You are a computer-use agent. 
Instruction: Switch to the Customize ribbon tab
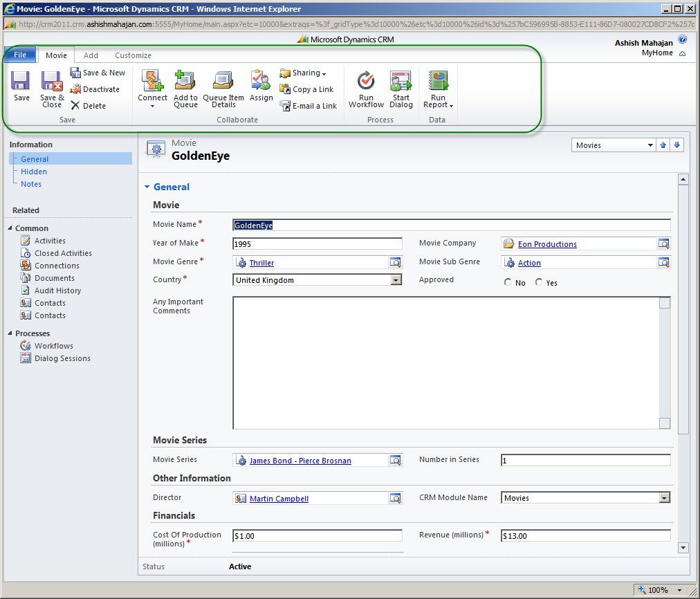[133, 55]
